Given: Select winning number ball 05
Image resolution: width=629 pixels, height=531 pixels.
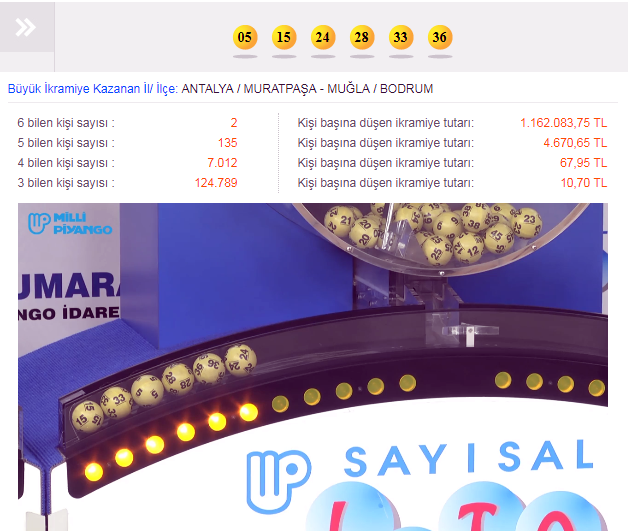Looking at the screenshot, I should [245, 37].
